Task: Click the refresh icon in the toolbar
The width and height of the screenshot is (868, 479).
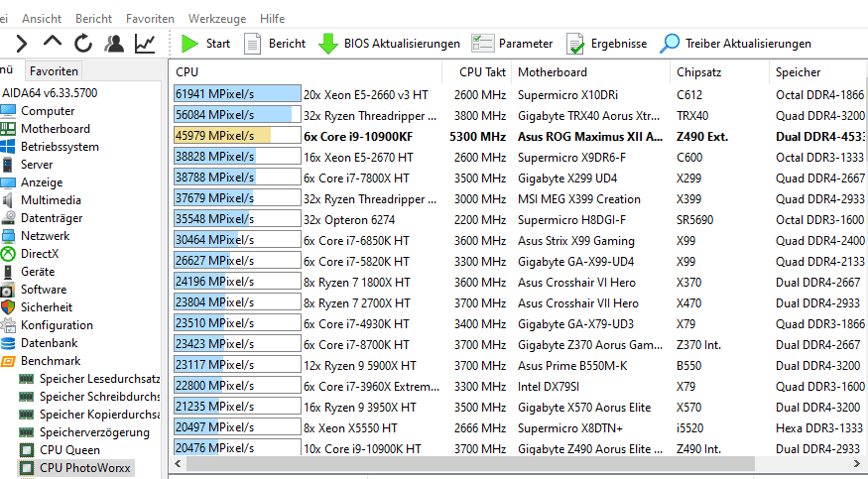Action: pos(83,44)
